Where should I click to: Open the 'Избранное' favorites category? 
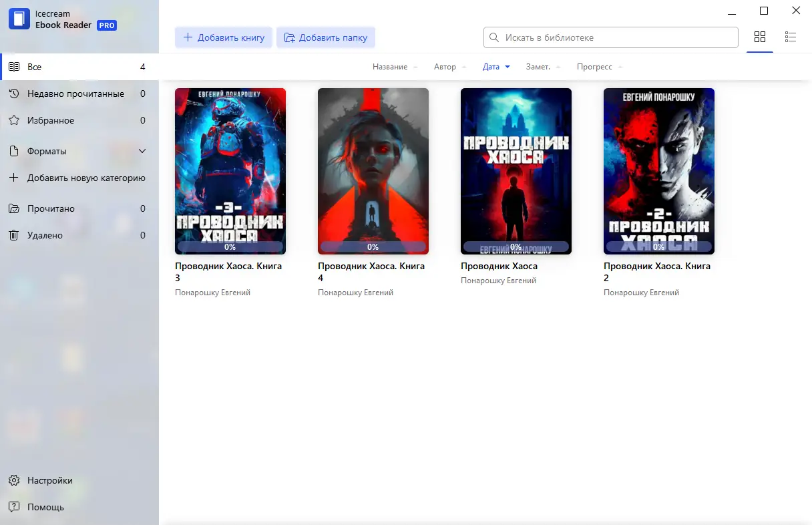tap(79, 120)
